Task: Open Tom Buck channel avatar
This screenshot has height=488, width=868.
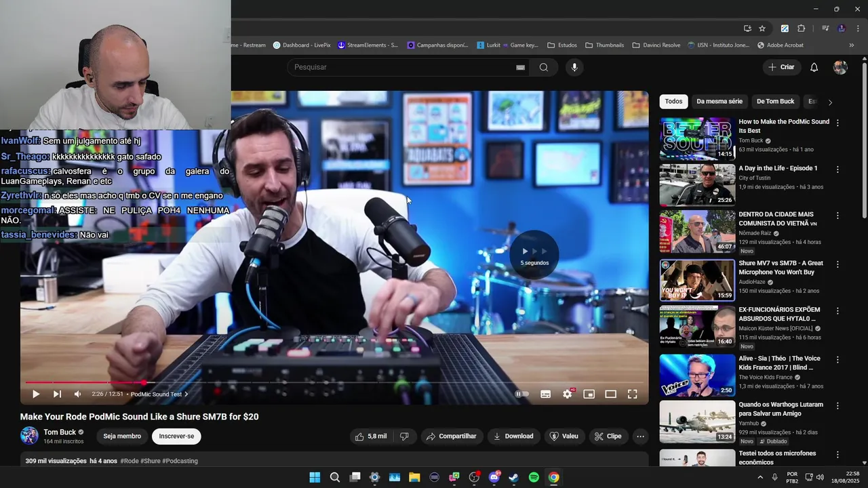Action: pyautogui.click(x=29, y=436)
